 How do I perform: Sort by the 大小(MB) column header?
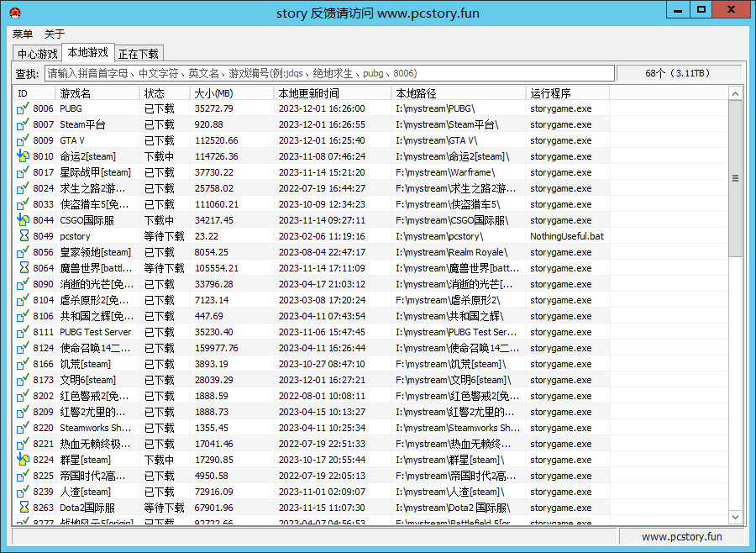(232, 93)
